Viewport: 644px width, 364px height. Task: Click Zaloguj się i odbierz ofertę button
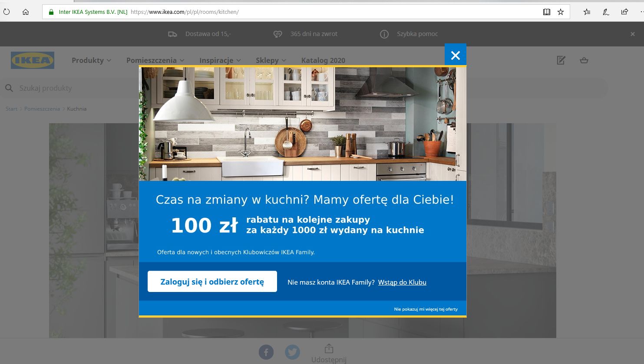[212, 282]
